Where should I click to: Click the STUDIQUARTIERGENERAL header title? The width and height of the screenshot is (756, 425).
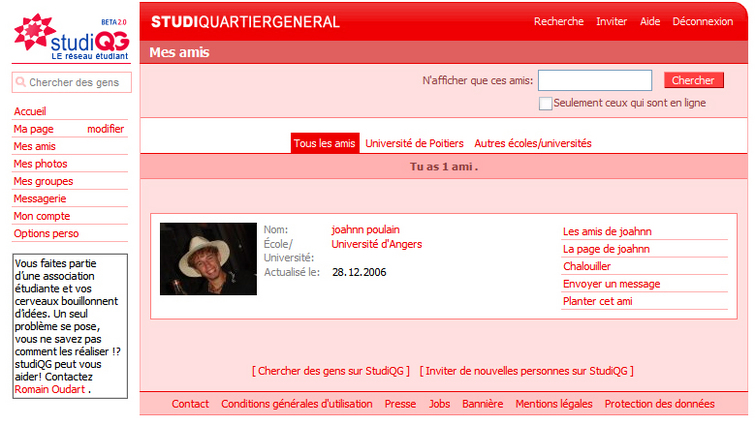245,22
